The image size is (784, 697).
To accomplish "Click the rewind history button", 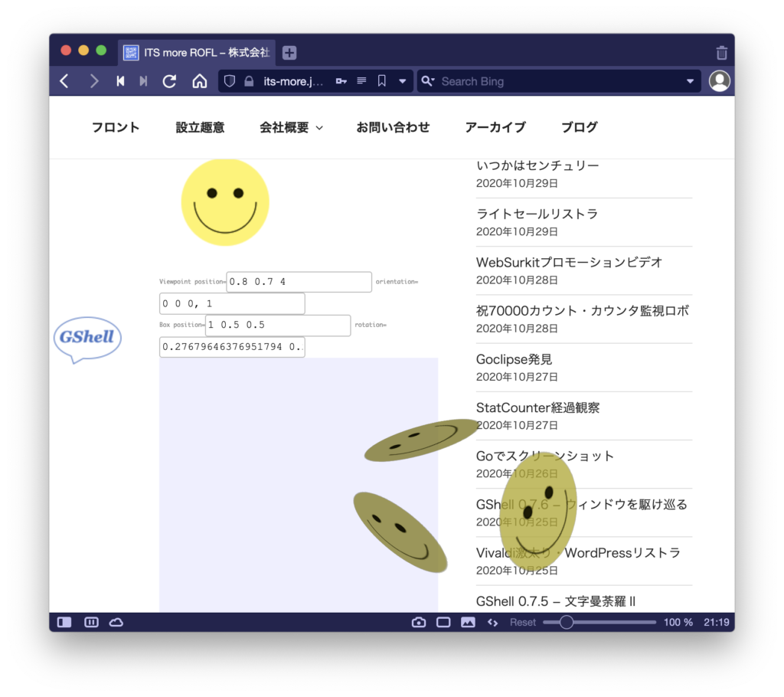I will pyautogui.click(x=120, y=81).
